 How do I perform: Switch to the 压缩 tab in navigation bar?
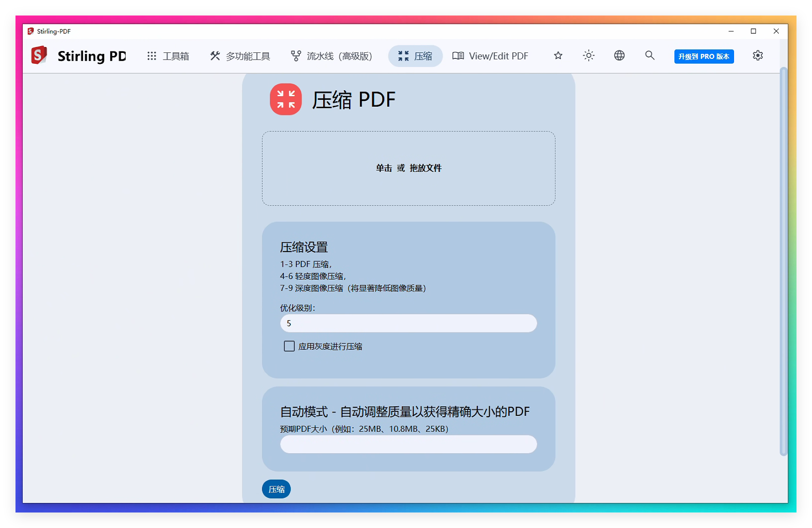click(x=415, y=56)
